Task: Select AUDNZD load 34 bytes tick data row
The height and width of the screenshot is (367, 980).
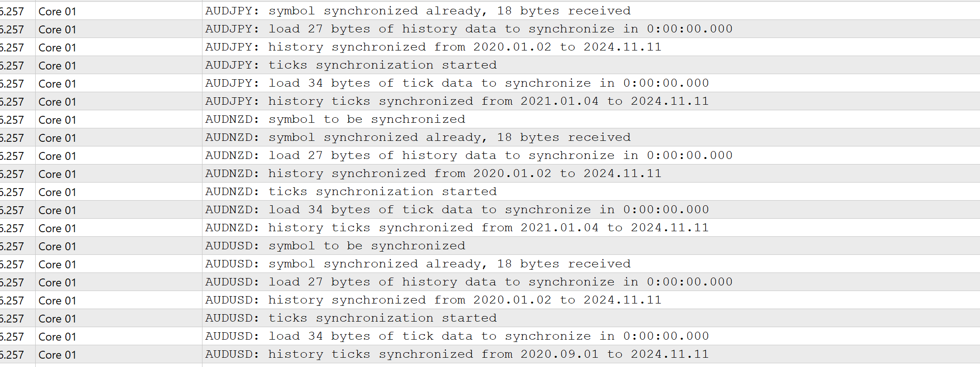Action: 490,209
